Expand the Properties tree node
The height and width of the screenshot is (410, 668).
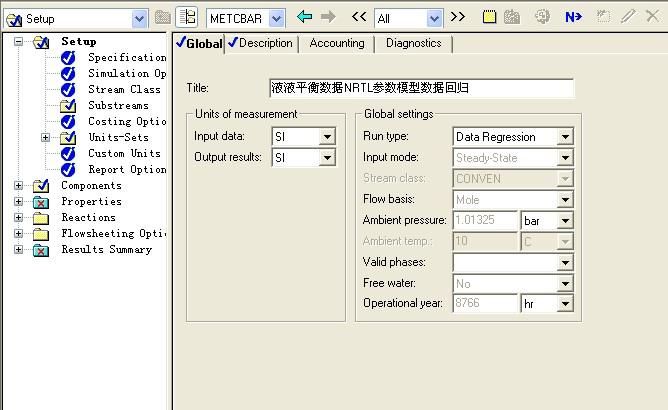pos(18,201)
